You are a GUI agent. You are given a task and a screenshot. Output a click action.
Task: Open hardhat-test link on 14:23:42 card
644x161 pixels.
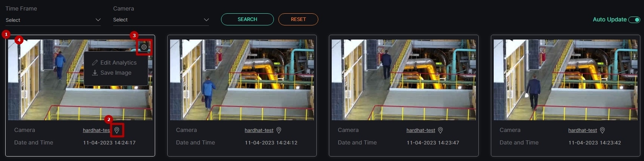point(583,130)
